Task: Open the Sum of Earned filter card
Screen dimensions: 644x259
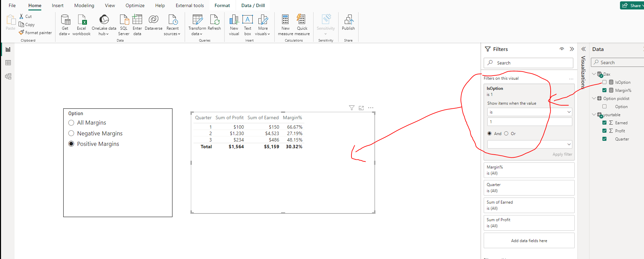Action: point(529,205)
